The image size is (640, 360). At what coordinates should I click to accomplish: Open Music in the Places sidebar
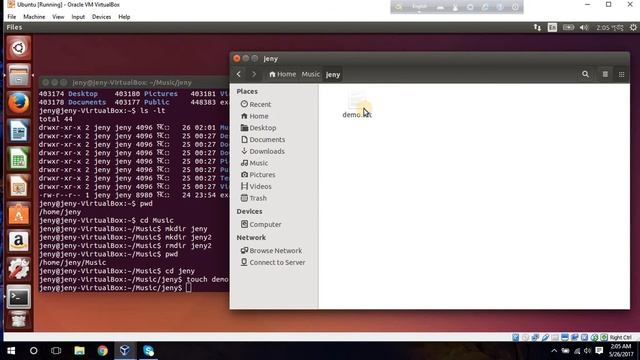tap(254, 163)
